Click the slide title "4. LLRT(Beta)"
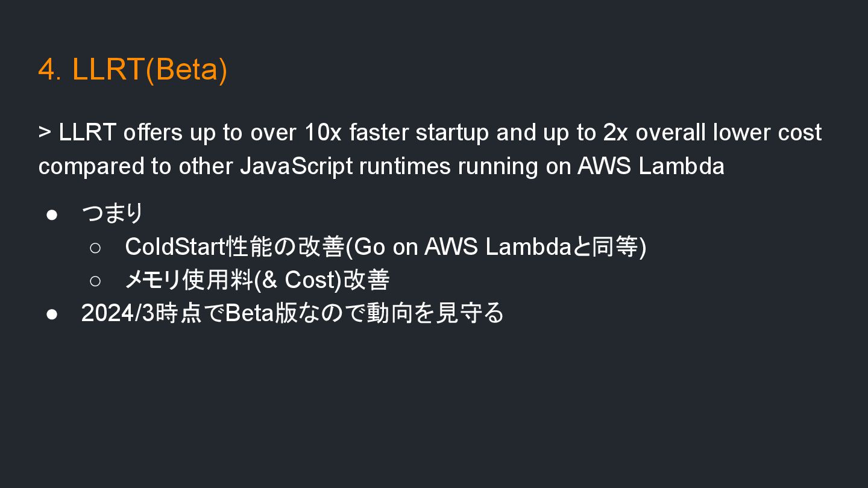Screen dimensions: 868x488 [133, 70]
